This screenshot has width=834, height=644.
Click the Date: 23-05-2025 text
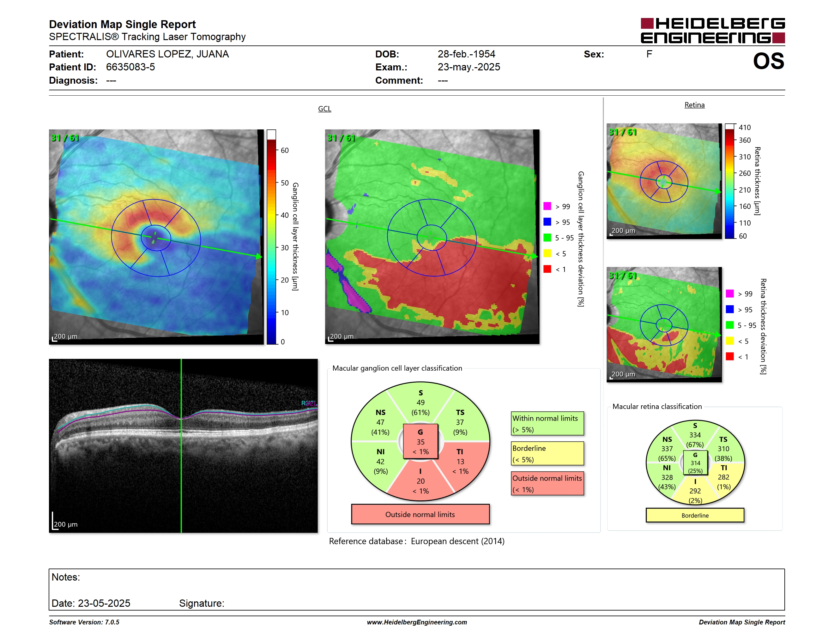91,603
